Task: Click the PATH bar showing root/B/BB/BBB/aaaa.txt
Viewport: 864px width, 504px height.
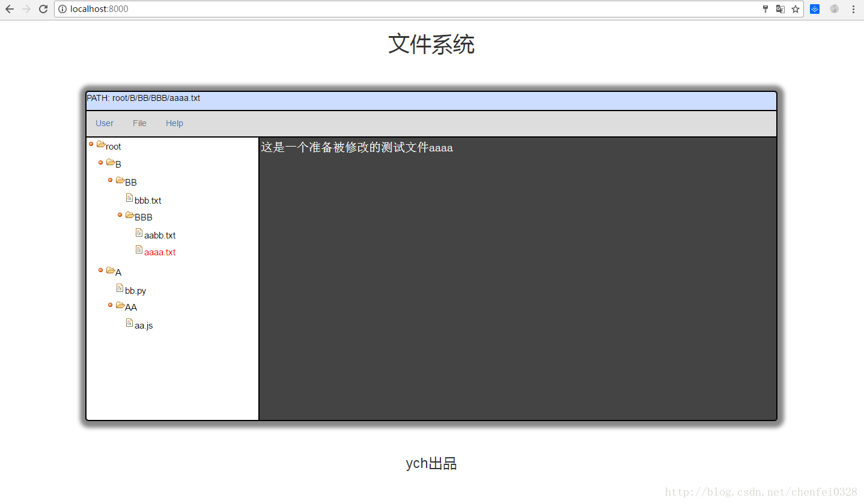Action: point(431,101)
